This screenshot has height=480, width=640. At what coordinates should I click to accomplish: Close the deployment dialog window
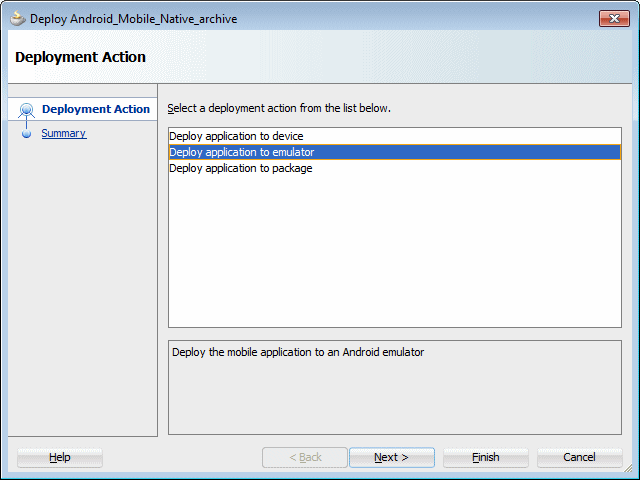[612, 19]
